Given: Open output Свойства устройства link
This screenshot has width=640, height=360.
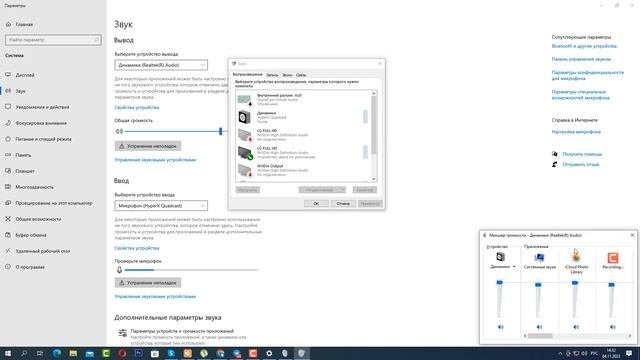Looking at the screenshot, I should pyautogui.click(x=137, y=107).
